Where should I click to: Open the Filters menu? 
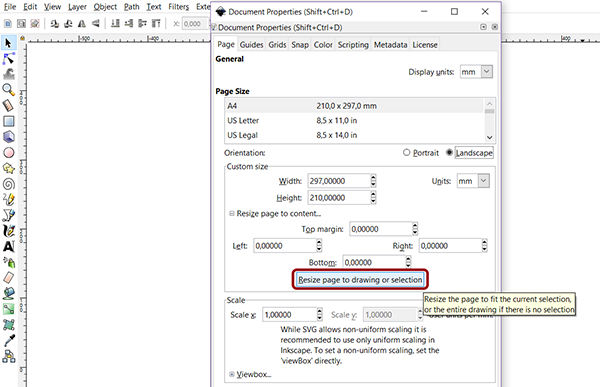[x=178, y=7]
